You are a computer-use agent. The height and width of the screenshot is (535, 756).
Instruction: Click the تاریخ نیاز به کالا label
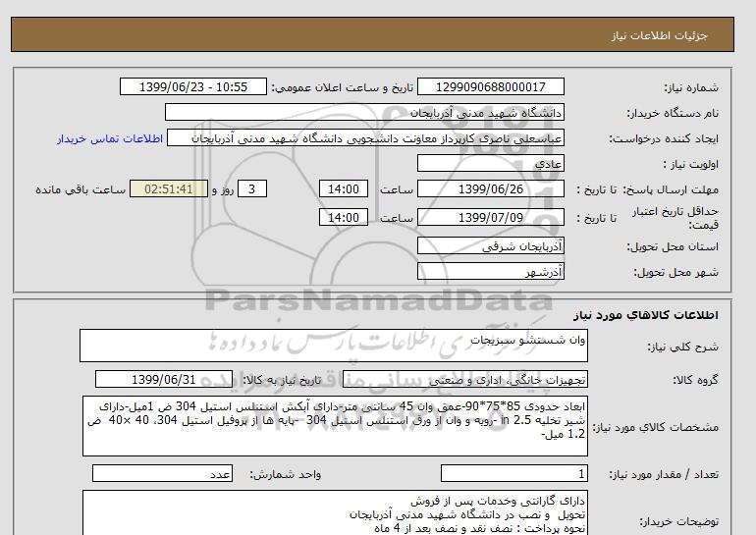[282, 380]
